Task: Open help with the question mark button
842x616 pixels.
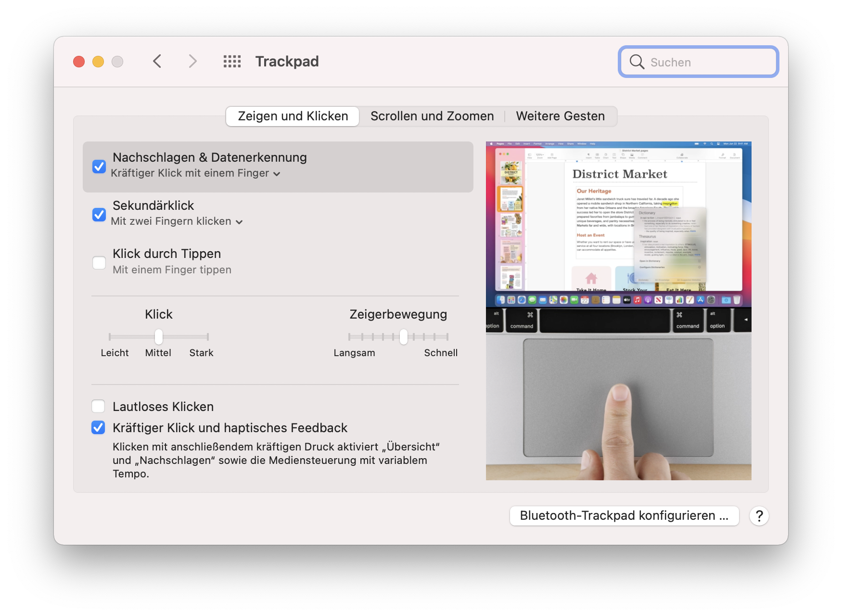Action: pyautogui.click(x=759, y=516)
